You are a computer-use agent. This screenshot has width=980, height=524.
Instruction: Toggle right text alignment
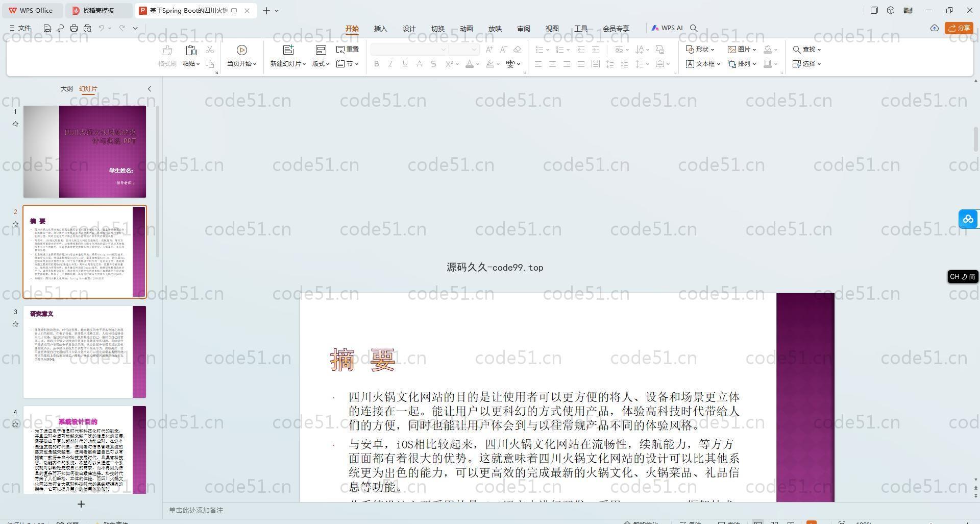pos(567,64)
